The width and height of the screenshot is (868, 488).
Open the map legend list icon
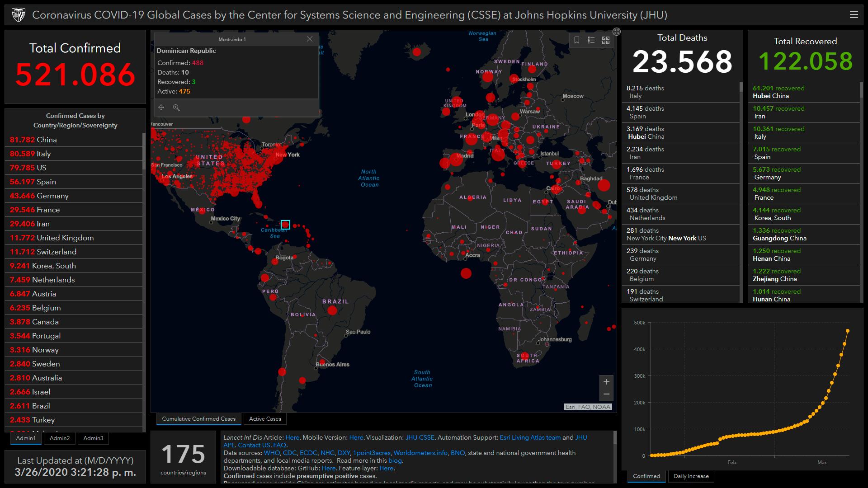click(591, 40)
